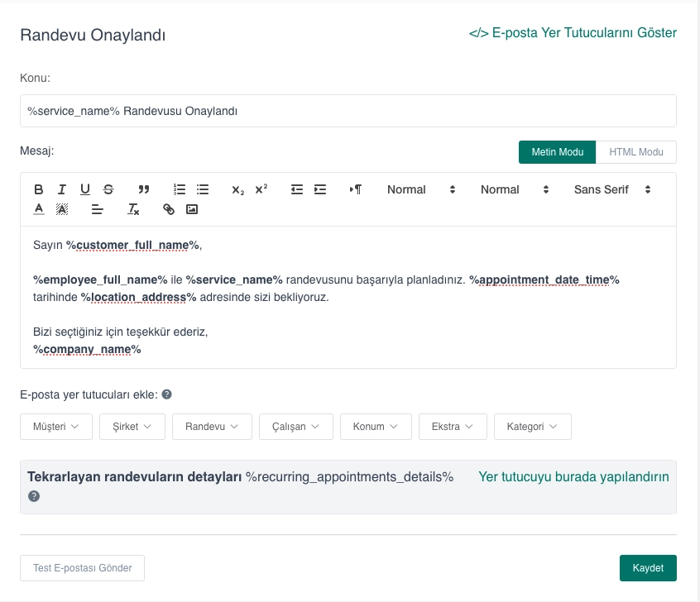Apply italic formatting
The height and width of the screenshot is (602, 700).
pyautogui.click(x=61, y=189)
